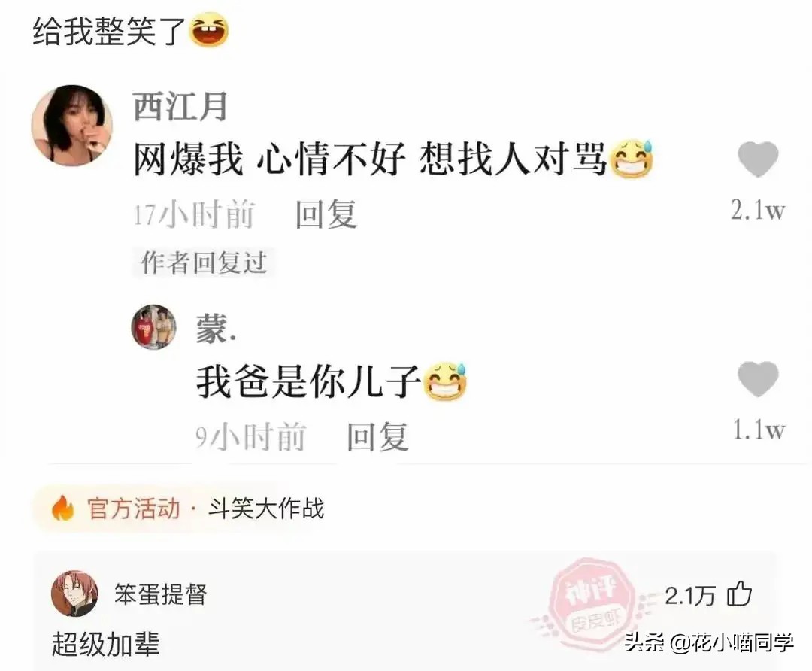Image resolution: width=812 pixels, height=671 pixels.
Task: Reply to 西江月's comment via 回复
Action: pos(326,214)
